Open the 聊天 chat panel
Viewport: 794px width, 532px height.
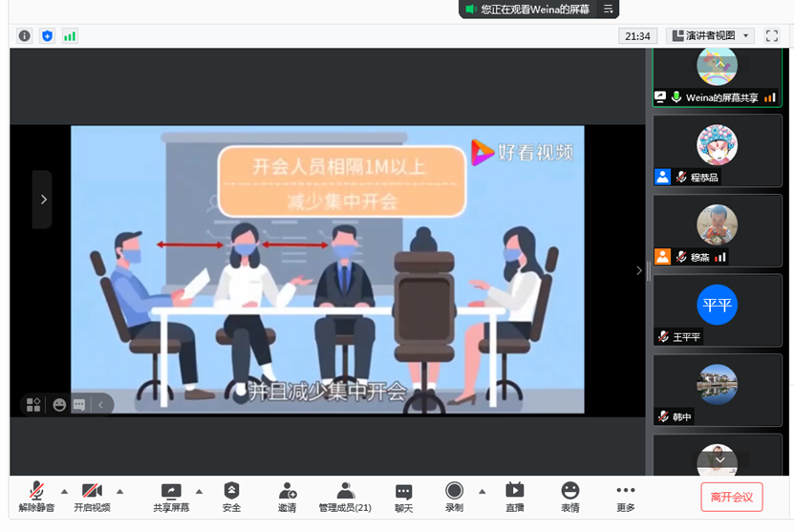point(403,497)
